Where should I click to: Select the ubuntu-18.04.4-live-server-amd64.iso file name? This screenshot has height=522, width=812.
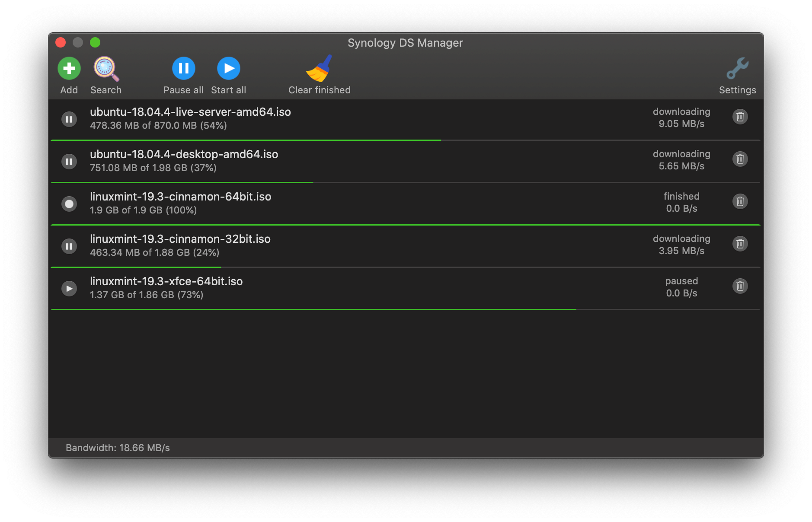click(190, 112)
